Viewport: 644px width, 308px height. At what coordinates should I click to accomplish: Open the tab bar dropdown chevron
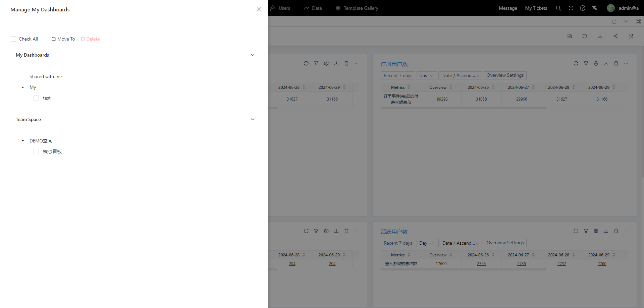(x=626, y=21)
